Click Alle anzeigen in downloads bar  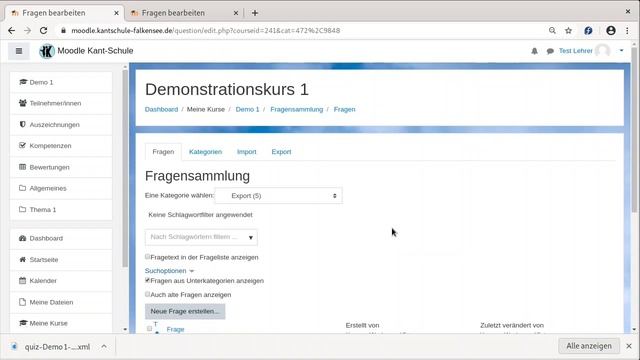pos(589,346)
